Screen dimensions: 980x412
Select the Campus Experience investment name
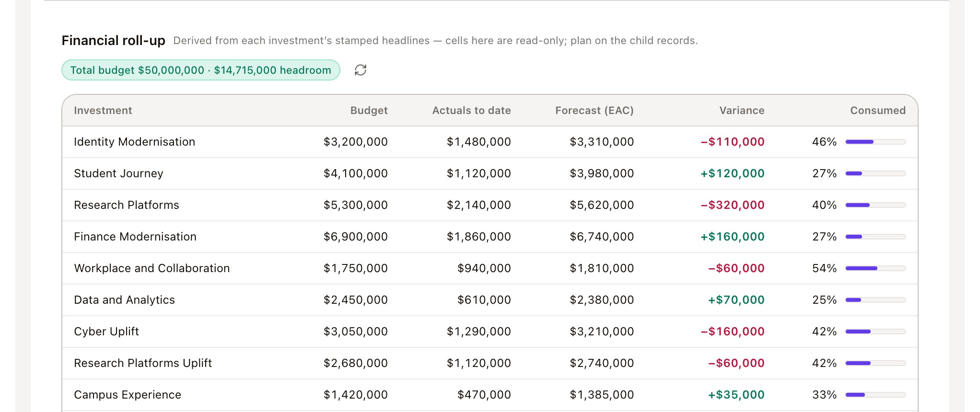click(x=128, y=395)
